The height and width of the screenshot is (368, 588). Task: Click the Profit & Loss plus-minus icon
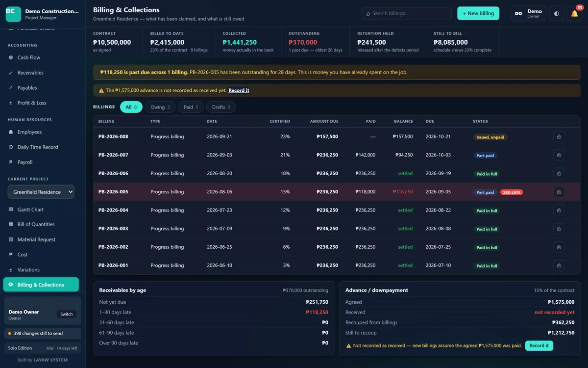click(x=11, y=103)
